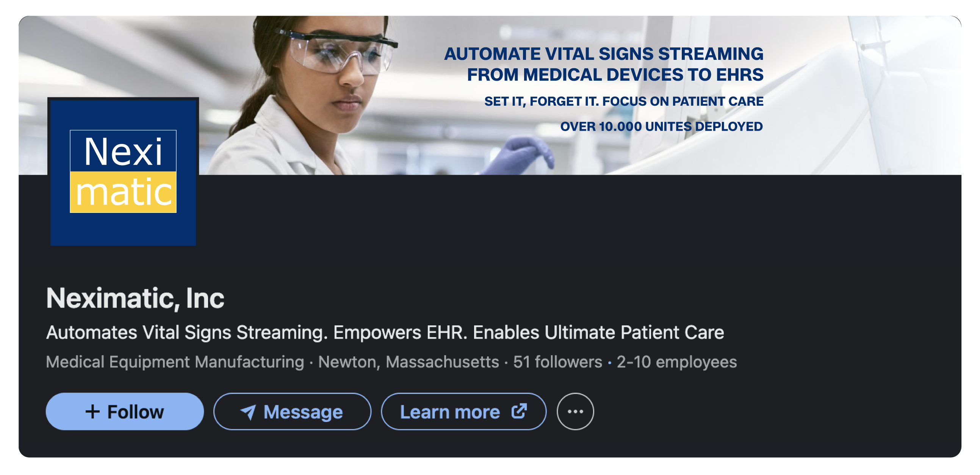Click the Newton, Massachusetts location text
The width and height of the screenshot is (980, 475).
pyautogui.click(x=408, y=362)
